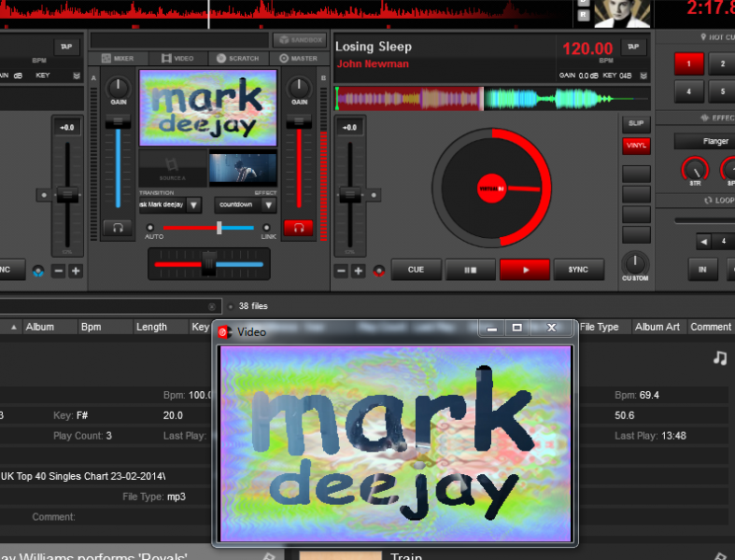
Task: Click the CUE button on right deck
Action: [416, 270]
